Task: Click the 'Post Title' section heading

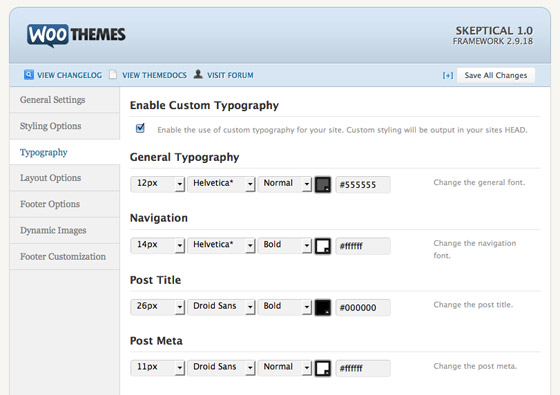Action: tap(155, 280)
